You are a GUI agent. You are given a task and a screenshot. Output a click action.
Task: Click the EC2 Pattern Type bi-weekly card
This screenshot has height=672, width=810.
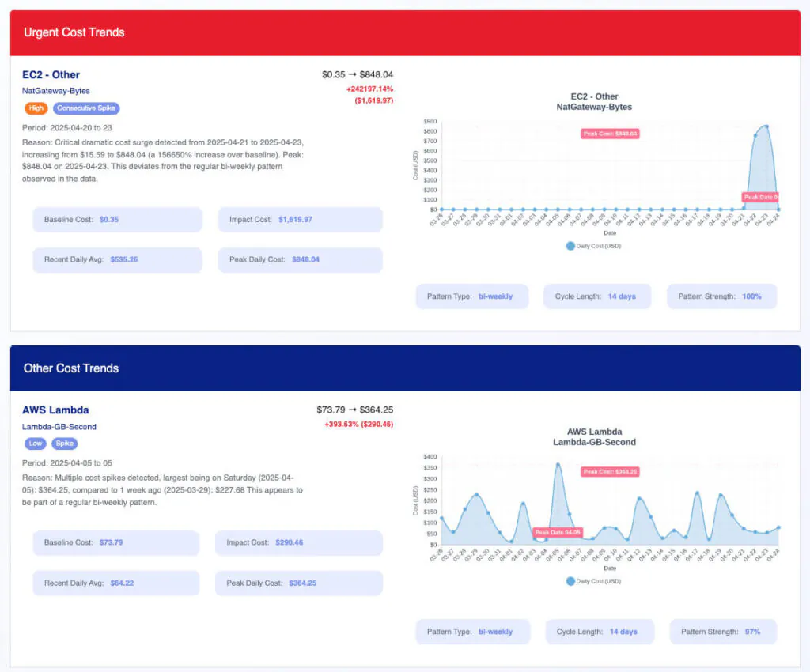pos(472,296)
